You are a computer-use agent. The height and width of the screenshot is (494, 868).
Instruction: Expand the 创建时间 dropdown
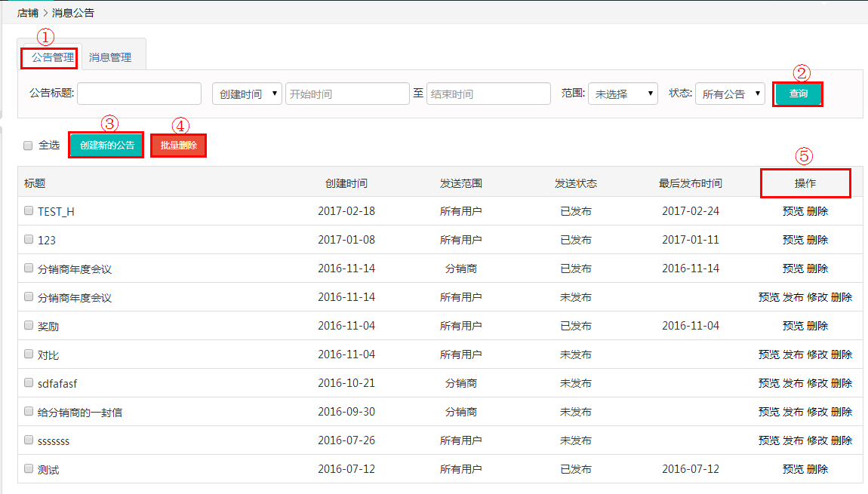(247, 94)
